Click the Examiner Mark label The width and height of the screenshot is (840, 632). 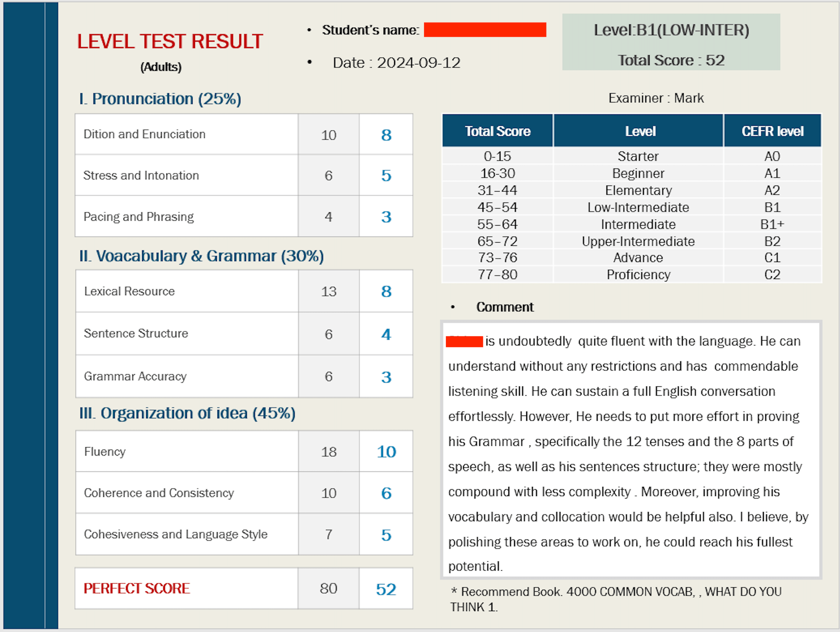tap(656, 98)
